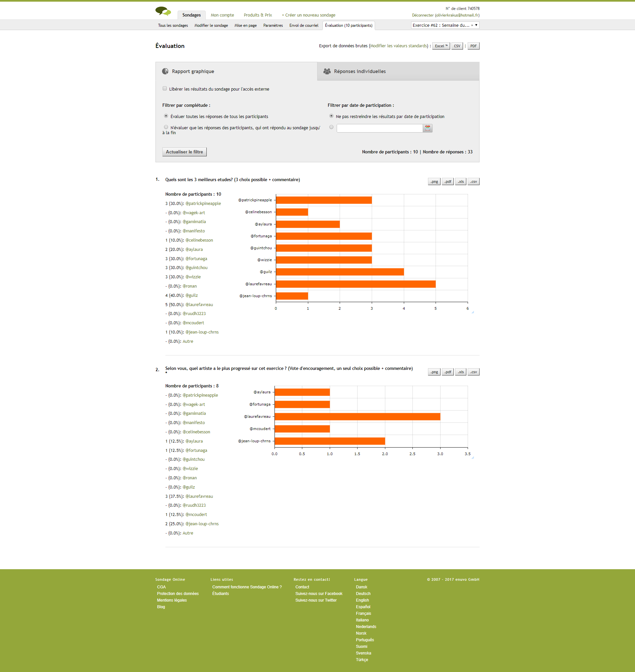Click the pie chart icon on Rapport graphique
This screenshot has width=635, height=672.
(x=165, y=71)
